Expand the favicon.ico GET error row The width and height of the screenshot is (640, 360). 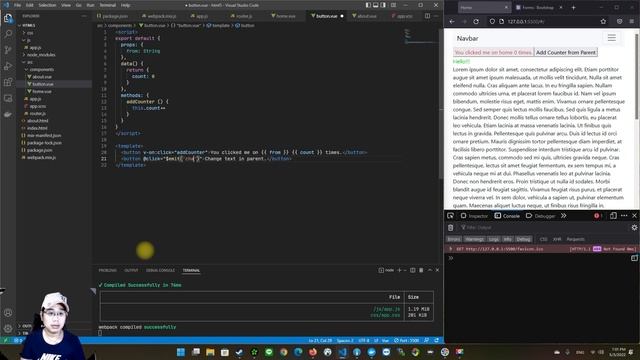pos(451,249)
